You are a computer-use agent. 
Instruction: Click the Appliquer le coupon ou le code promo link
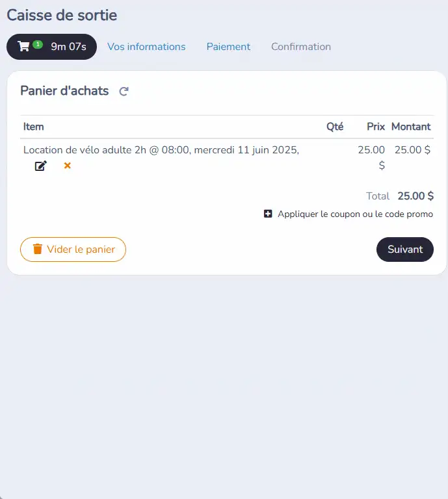point(355,214)
